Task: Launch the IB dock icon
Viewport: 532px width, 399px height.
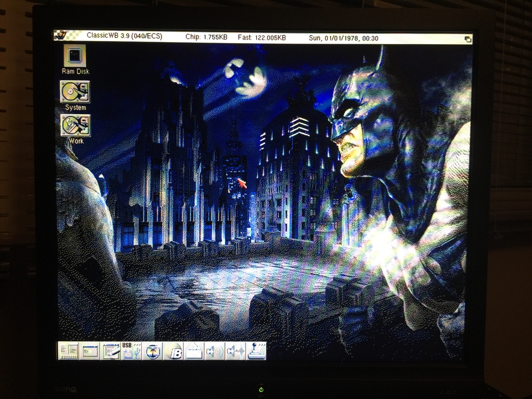Action: pyautogui.click(x=173, y=351)
